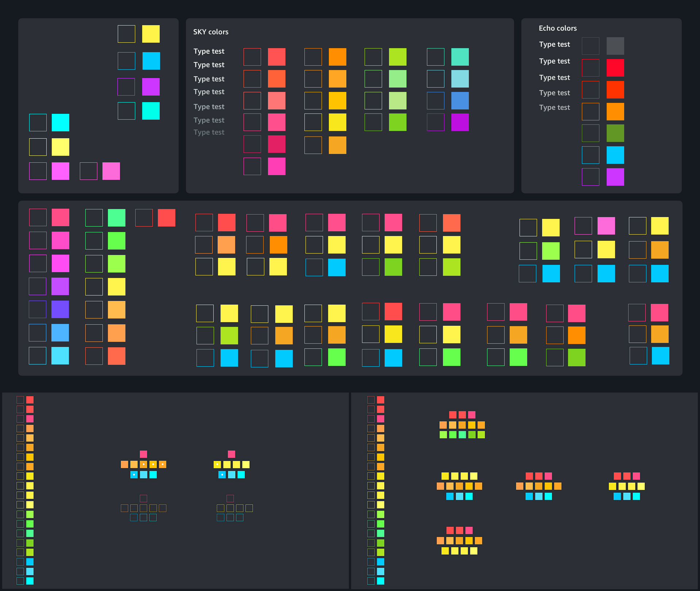
Task: Pick the mint teal filled swatch in SKY colors
Action: [x=460, y=57]
